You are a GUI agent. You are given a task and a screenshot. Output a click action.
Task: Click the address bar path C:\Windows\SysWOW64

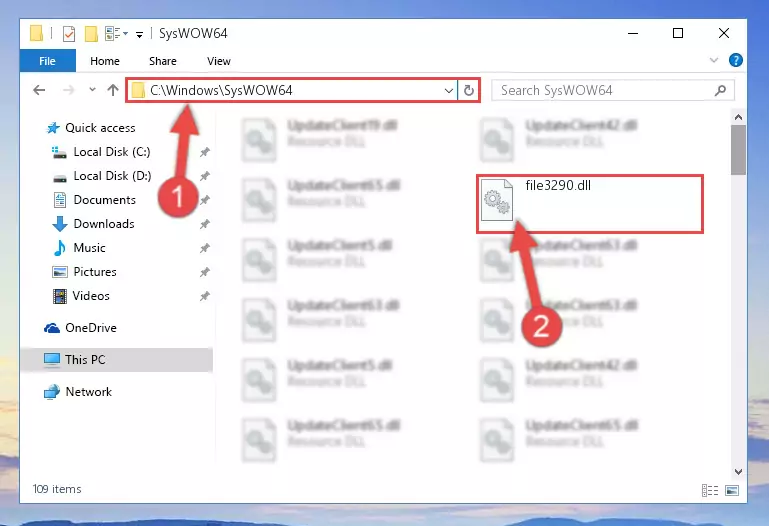[x=221, y=90]
